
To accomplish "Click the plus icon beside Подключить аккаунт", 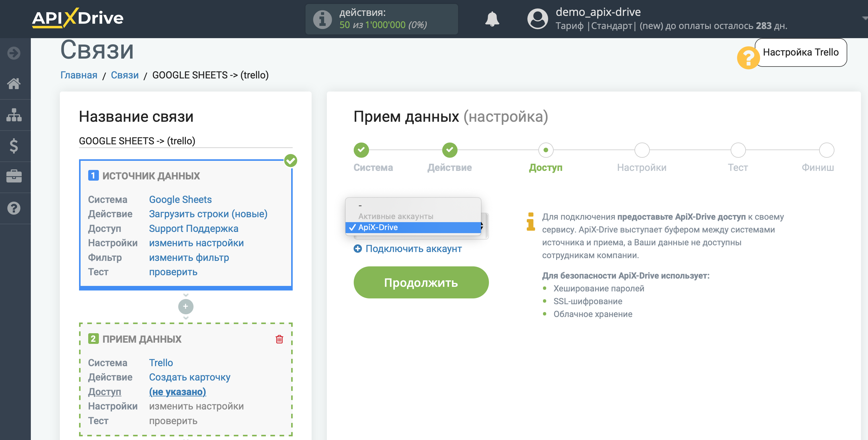I will pos(357,249).
